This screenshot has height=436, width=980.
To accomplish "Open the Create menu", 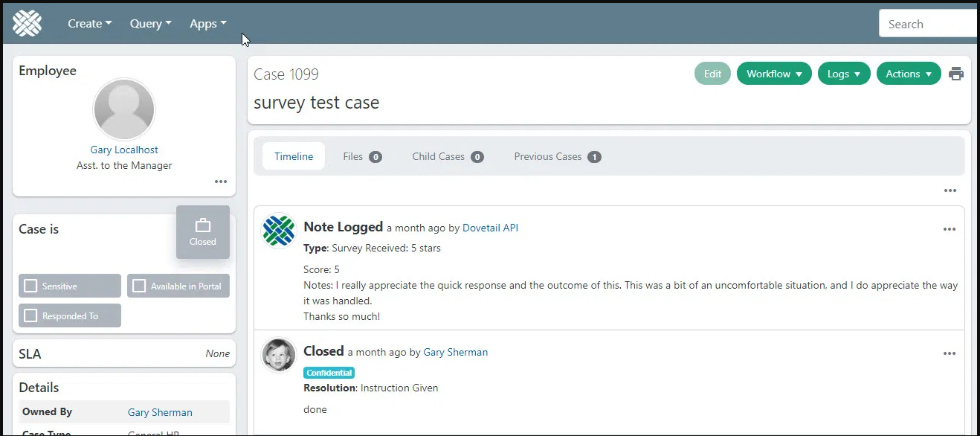I will pos(89,23).
